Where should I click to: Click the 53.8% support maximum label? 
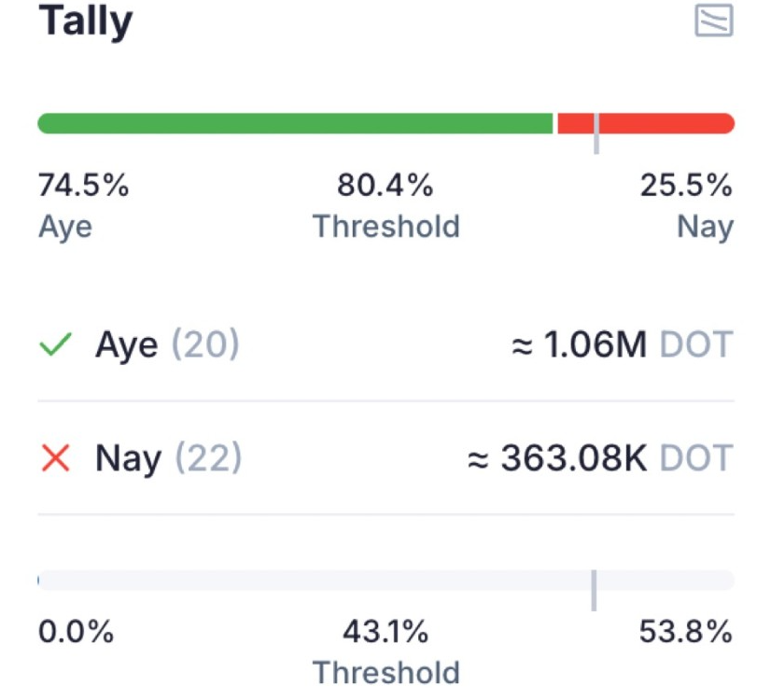coord(686,633)
